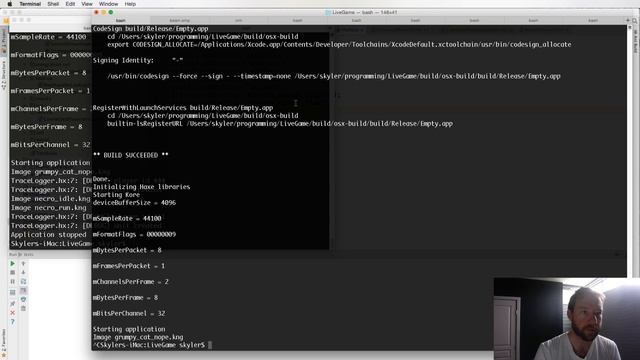The image size is (640, 360).
Task: Open the Structure tool window in the IDE
Action: coord(4,75)
